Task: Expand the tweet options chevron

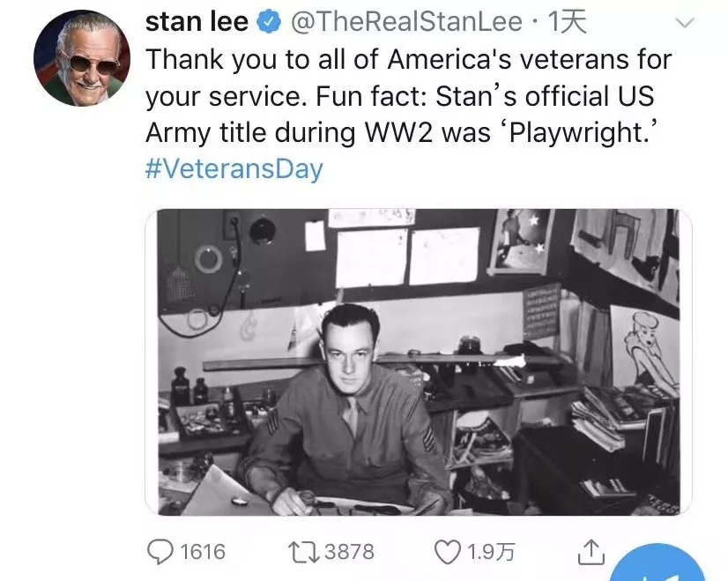Action: click(x=682, y=23)
